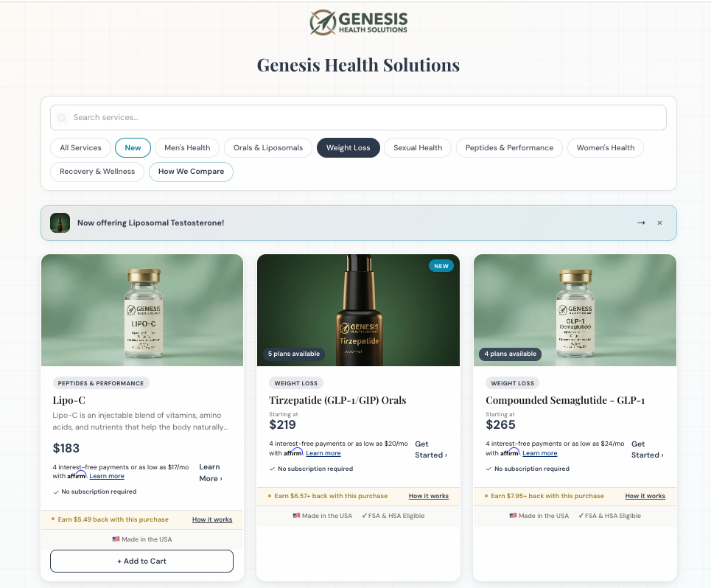
Task: Click Get Started on Tirzepatide card
Action: pos(431,449)
